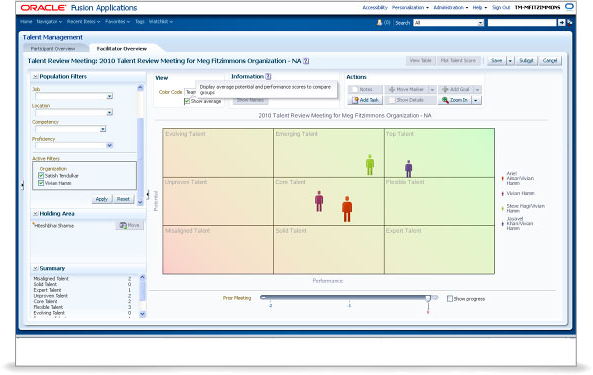The image size is (593, 375).
Task: Open the search category All dropdown
Action: 480,23
